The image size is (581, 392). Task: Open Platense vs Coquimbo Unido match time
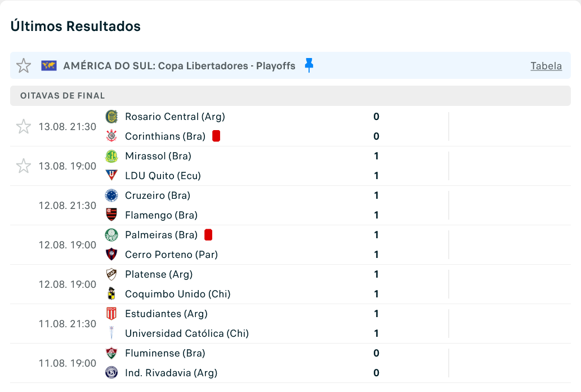click(x=68, y=284)
